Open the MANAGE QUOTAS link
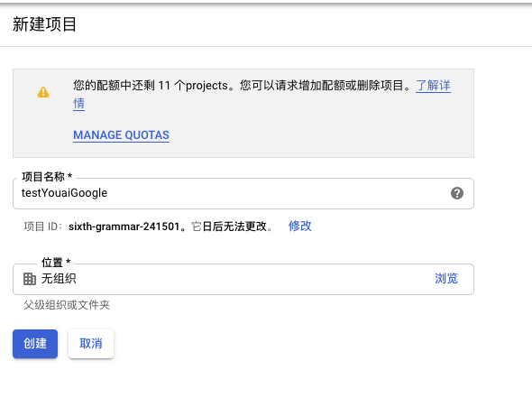This screenshot has height=398, width=532. pyautogui.click(x=121, y=135)
